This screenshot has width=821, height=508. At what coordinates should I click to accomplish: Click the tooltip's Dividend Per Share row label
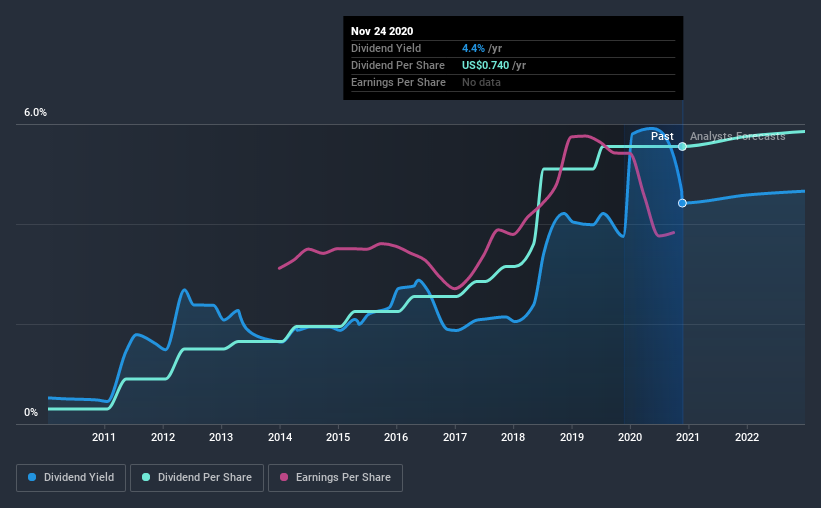coord(398,65)
